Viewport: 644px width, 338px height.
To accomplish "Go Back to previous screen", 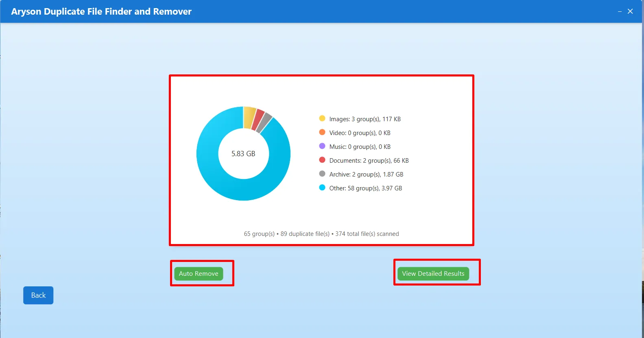I will [38, 295].
